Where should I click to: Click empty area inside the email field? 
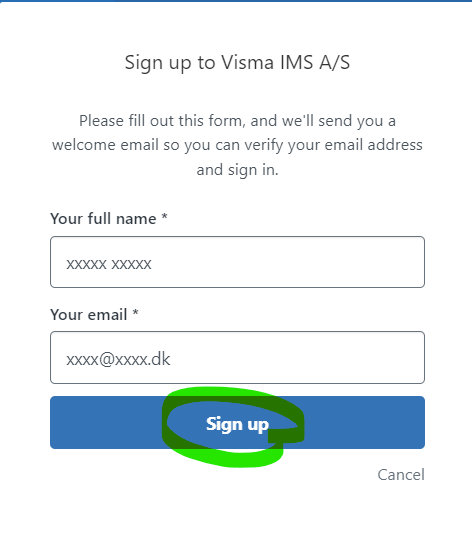tap(296, 357)
